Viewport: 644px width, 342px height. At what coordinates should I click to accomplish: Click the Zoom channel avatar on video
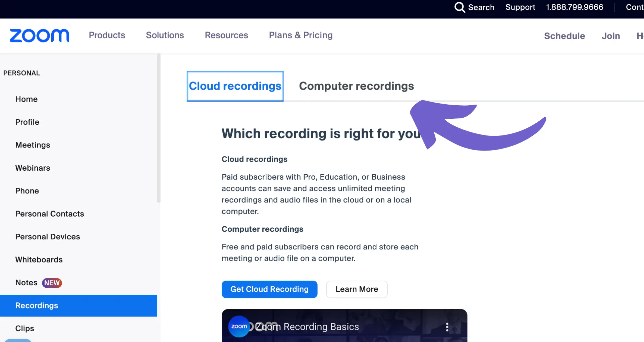pyautogui.click(x=239, y=326)
